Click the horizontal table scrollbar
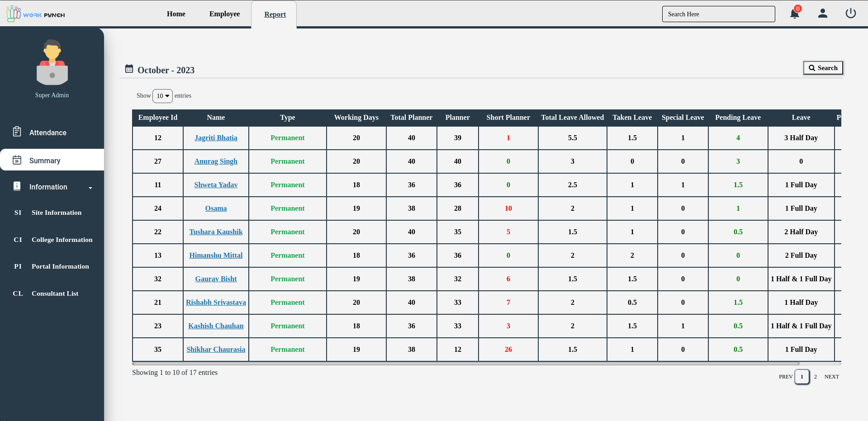Viewport: 868px width, 421px height. (x=466, y=363)
